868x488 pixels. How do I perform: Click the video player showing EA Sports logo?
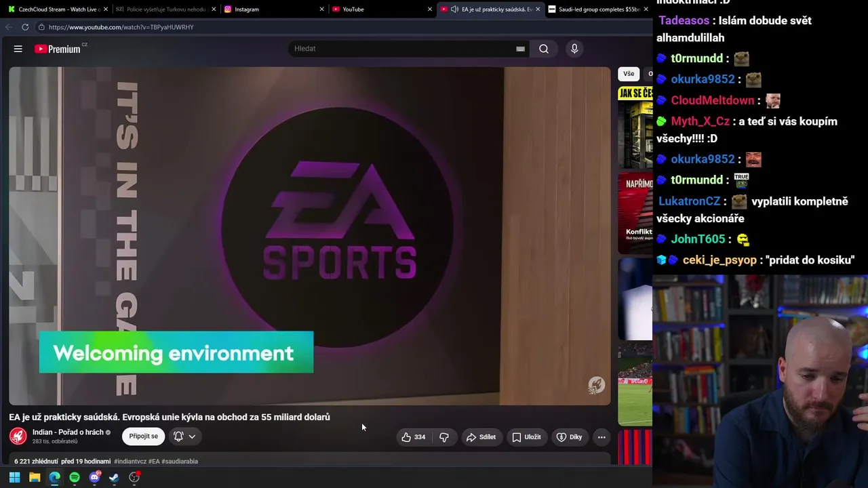[x=310, y=236]
